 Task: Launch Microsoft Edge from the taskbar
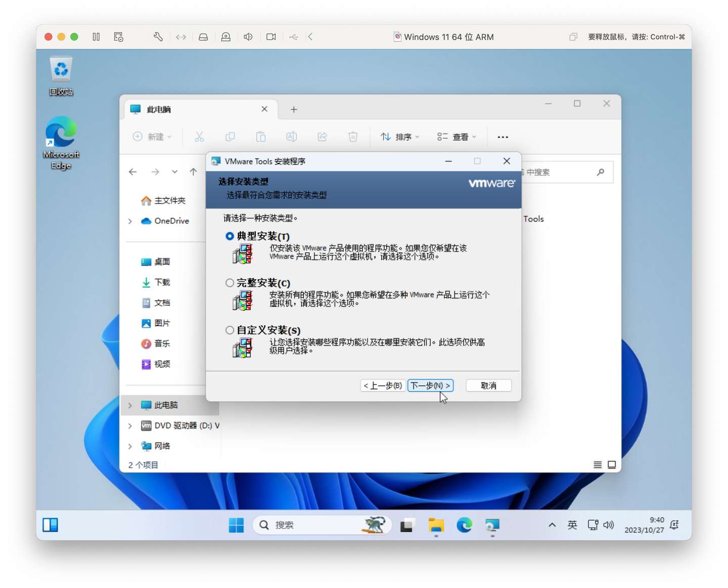pyautogui.click(x=464, y=525)
